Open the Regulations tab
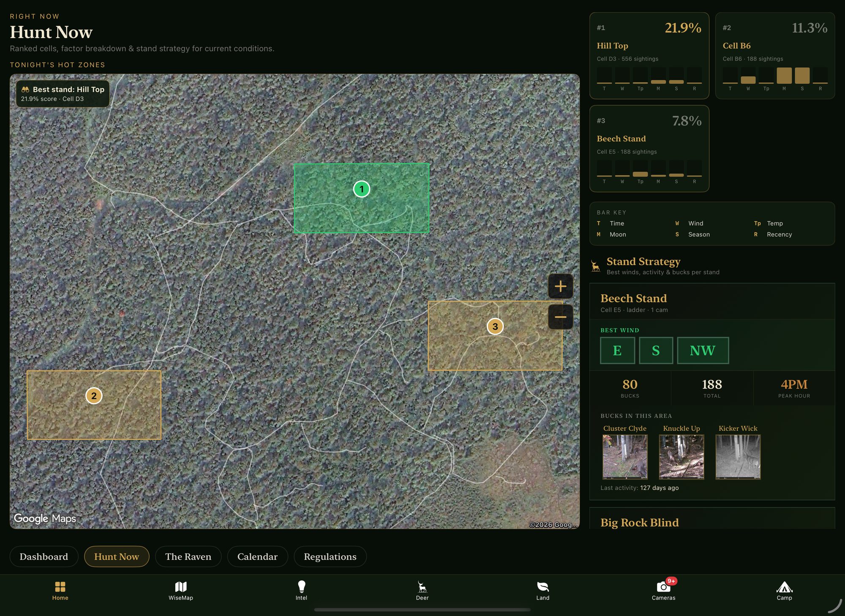This screenshot has height=616, width=845. tap(330, 556)
